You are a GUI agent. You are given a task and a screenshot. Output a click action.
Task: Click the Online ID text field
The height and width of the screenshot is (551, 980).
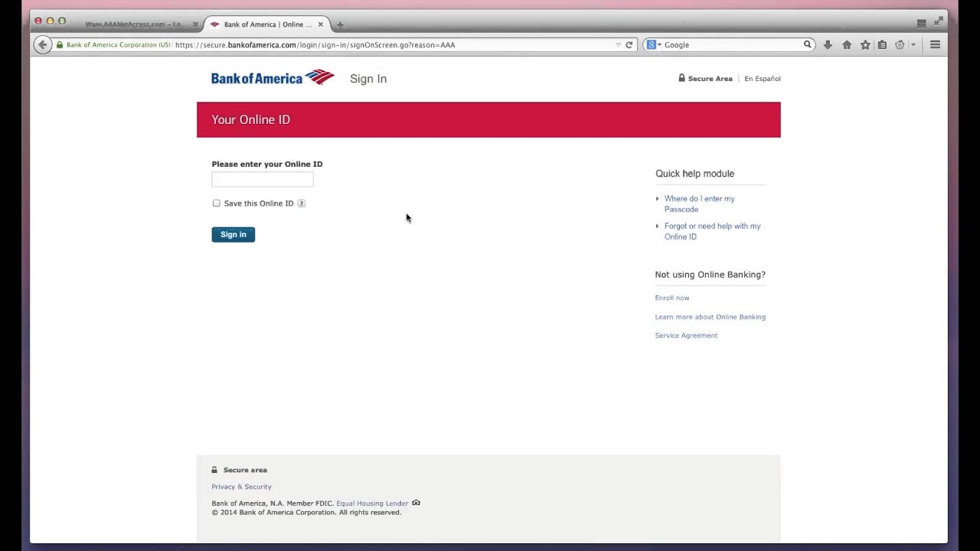coord(263,179)
